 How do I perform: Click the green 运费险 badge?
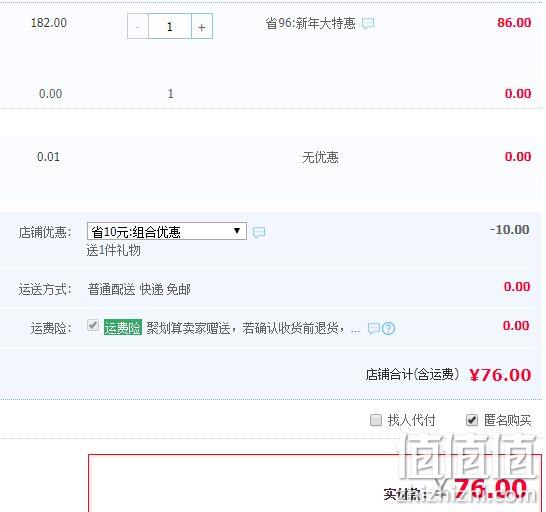[123, 327]
